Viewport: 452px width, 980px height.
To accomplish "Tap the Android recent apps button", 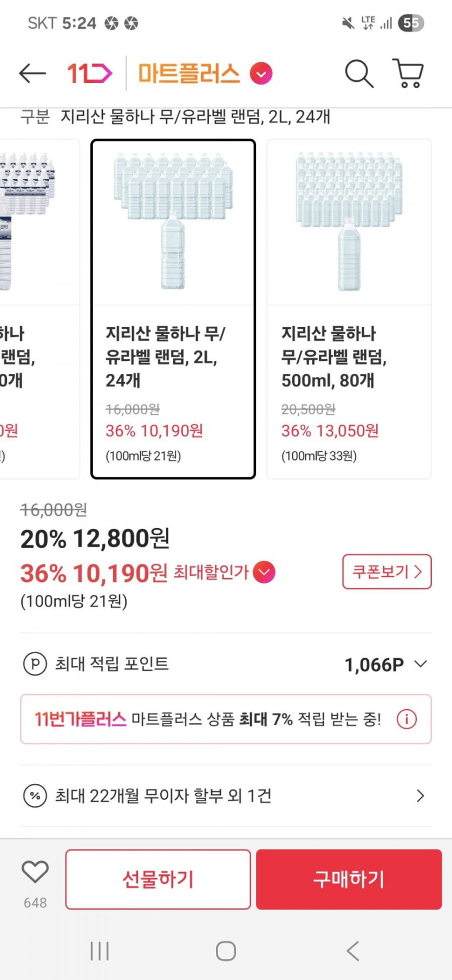I will 100,951.
